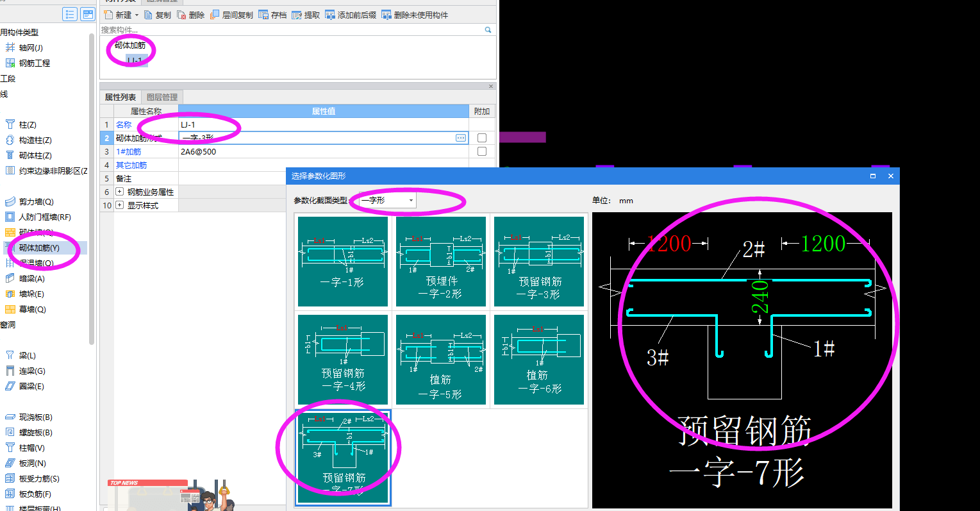Select 柱(Z) column component

click(x=21, y=124)
